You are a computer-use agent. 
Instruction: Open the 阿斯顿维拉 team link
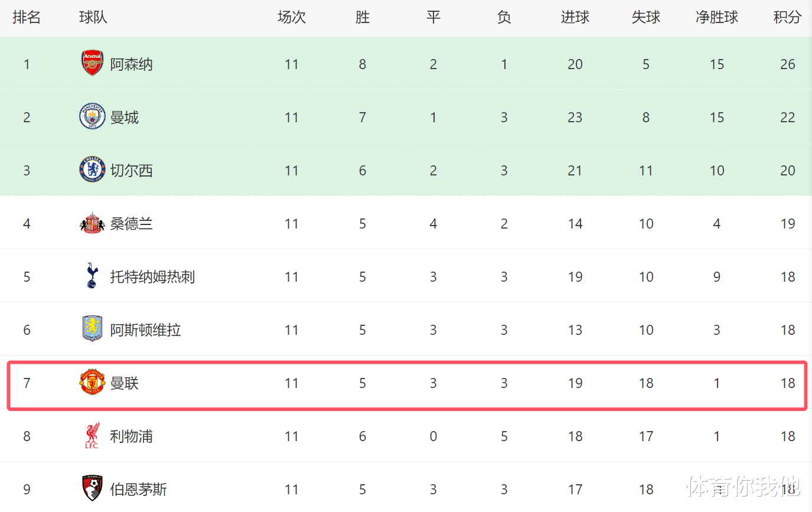coord(145,330)
